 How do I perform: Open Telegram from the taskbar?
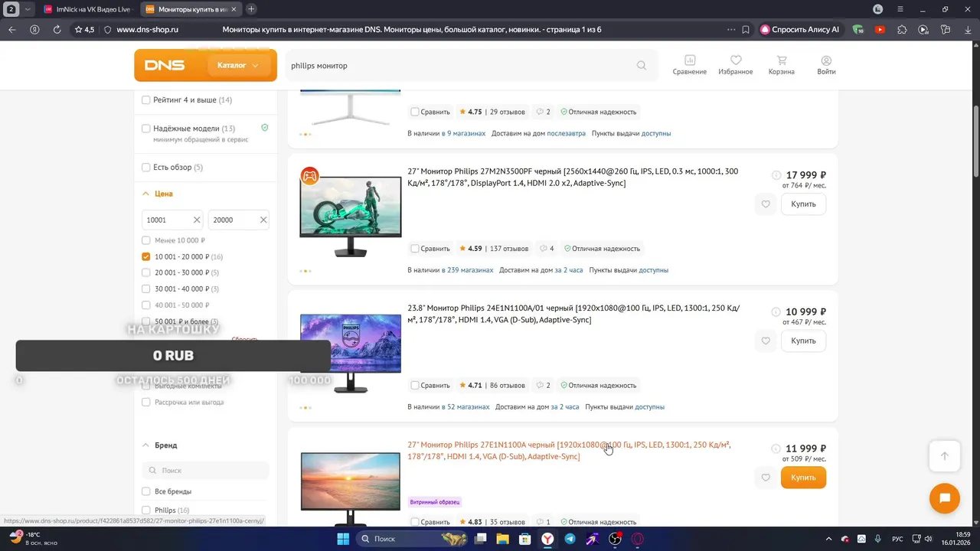(x=570, y=539)
